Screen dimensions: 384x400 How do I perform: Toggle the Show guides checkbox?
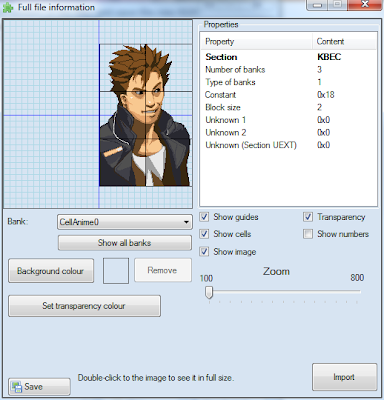[204, 217]
